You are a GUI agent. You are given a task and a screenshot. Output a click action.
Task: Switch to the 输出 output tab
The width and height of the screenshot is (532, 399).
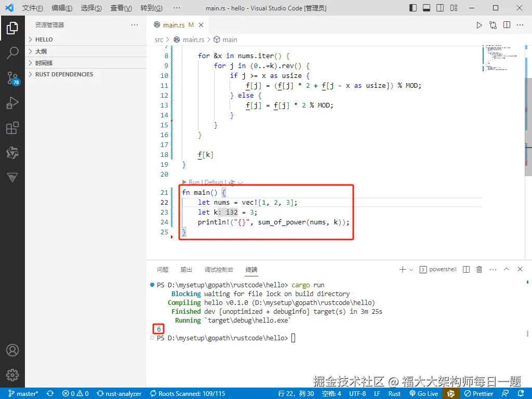point(187,270)
